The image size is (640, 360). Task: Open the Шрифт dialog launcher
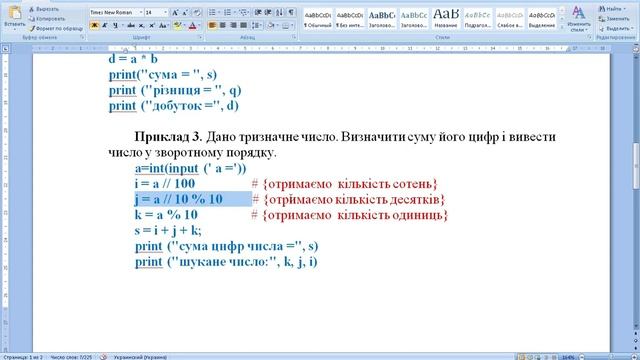(200, 37)
